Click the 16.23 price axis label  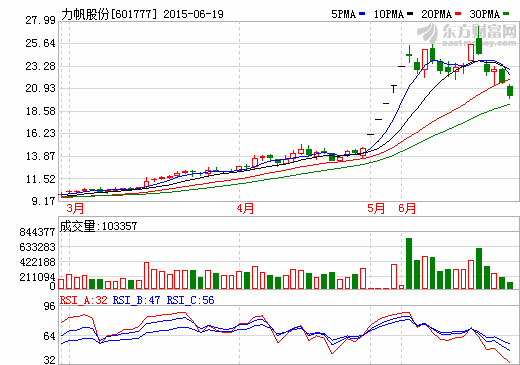[x=40, y=133]
